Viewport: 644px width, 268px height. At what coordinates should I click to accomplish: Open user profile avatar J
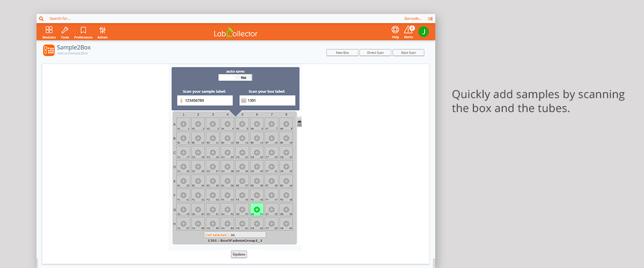pyautogui.click(x=423, y=32)
